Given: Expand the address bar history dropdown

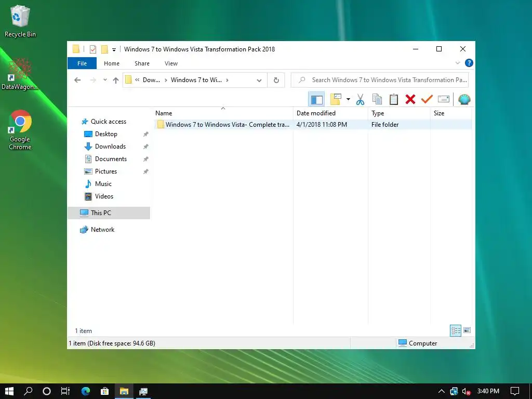Looking at the screenshot, I should point(259,81).
